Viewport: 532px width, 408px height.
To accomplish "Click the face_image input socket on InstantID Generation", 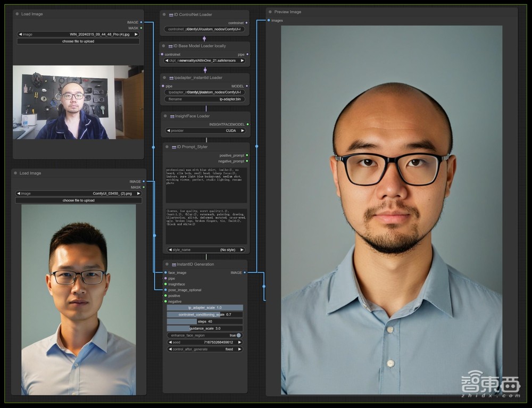I will point(165,272).
